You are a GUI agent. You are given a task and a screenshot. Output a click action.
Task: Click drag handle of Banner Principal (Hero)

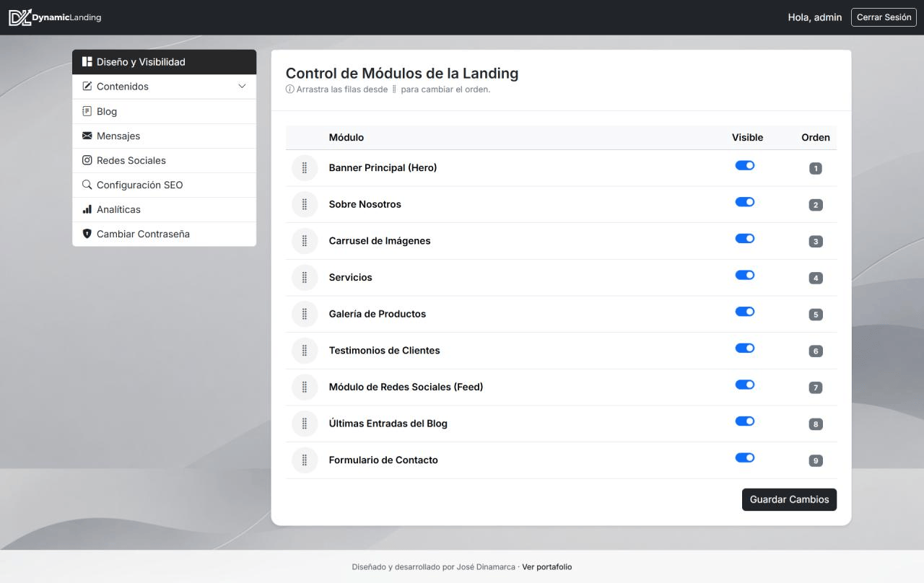[x=305, y=168]
